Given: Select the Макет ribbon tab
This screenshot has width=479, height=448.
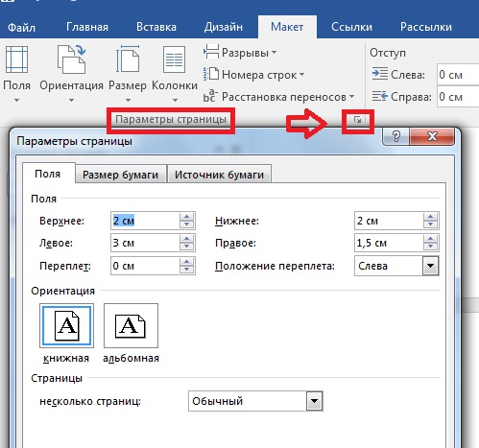Looking at the screenshot, I should click(287, 27).
